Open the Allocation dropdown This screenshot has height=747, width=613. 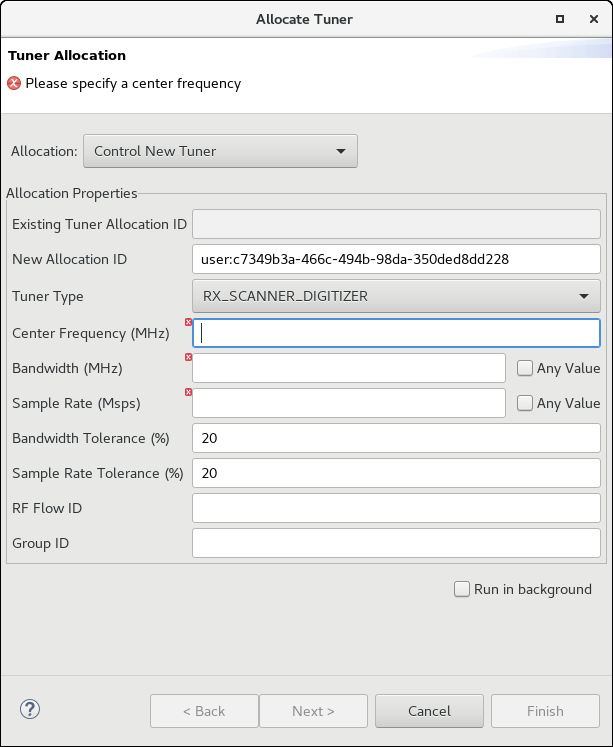pyautogui.click(x=220, y=151)
